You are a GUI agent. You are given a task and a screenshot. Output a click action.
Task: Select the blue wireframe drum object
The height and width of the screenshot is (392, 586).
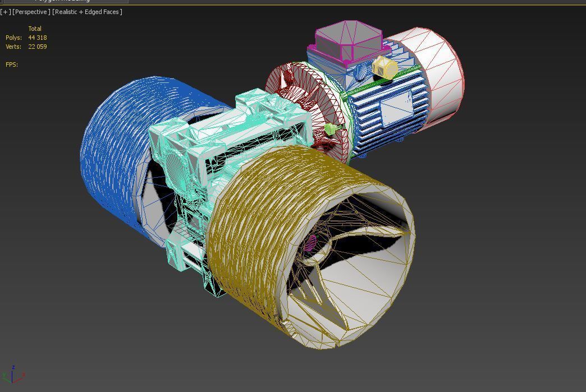coord(116,149)
